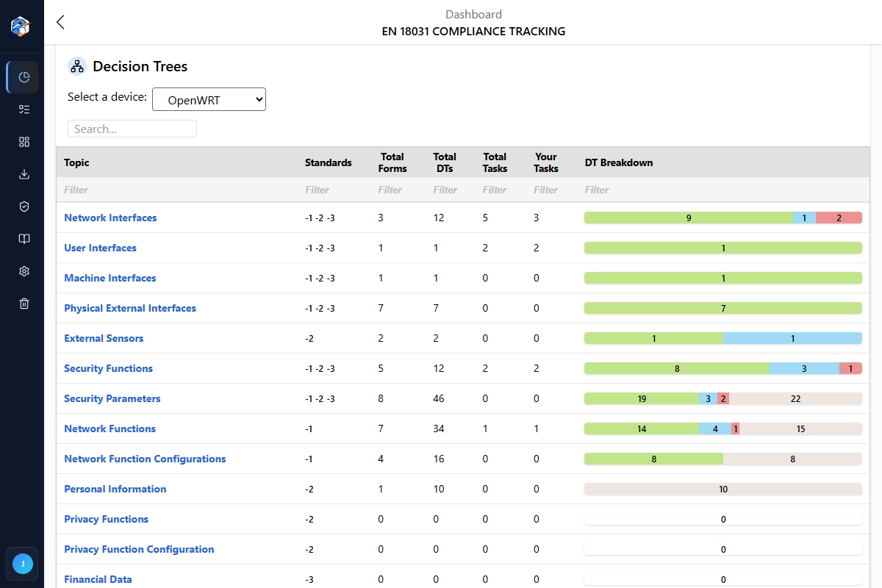Open the device selection dropdown showing OpenWRT

pos(209,99)
